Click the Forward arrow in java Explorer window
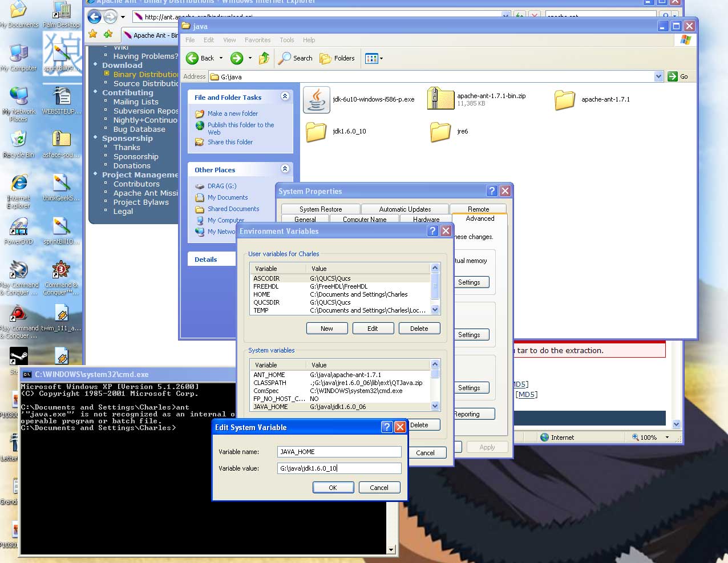Screen dimensions: 728x563 237,58
